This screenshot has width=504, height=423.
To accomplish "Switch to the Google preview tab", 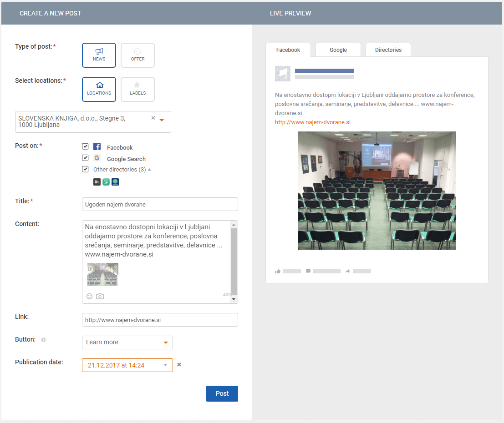I will [x=338, y=50].
